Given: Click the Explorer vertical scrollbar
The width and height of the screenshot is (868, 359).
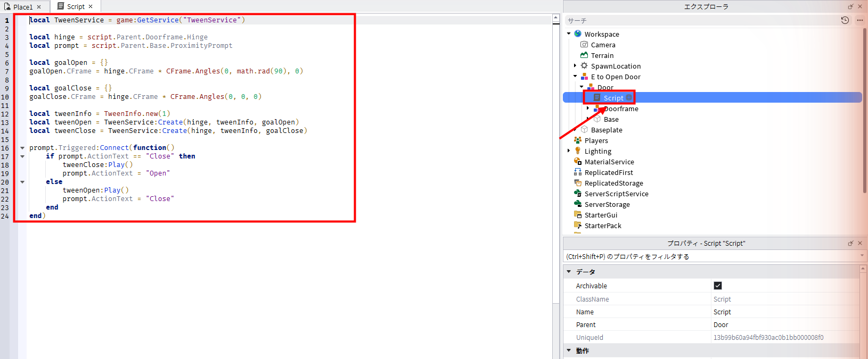Looking at the screenshot, I should (x=864, y=112).
